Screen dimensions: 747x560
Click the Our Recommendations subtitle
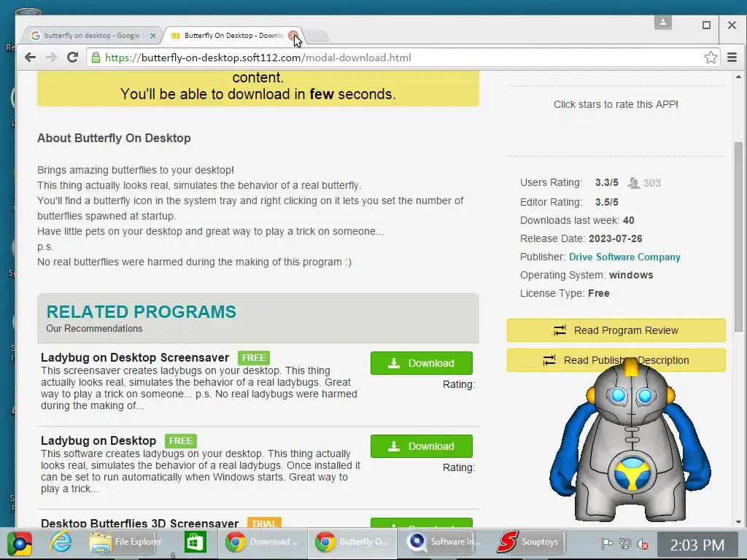tap(94, 329)
